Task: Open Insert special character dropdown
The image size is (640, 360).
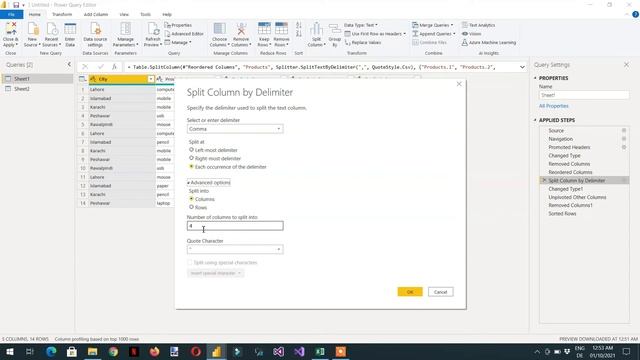Action: pyautogui.click(x=216, y=273)
